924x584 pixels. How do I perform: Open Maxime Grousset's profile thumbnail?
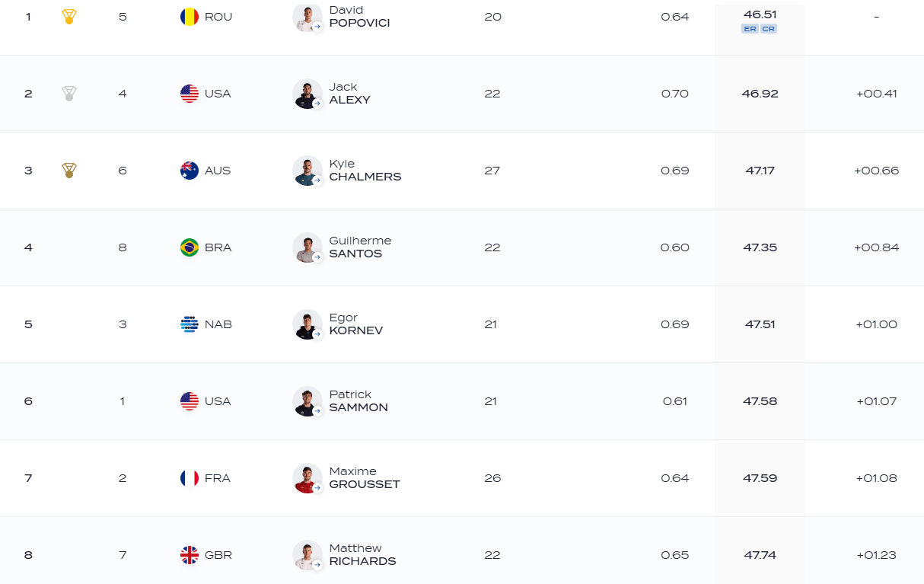[307, 478]
